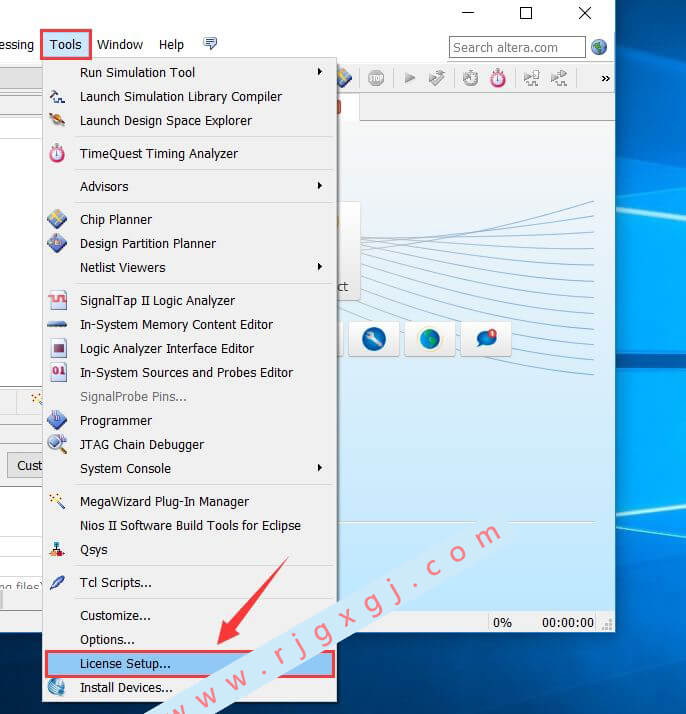Click the 00:00:00 elapsed time readout
The height and width of the screenshot is (714, 686).
(568, 622)
